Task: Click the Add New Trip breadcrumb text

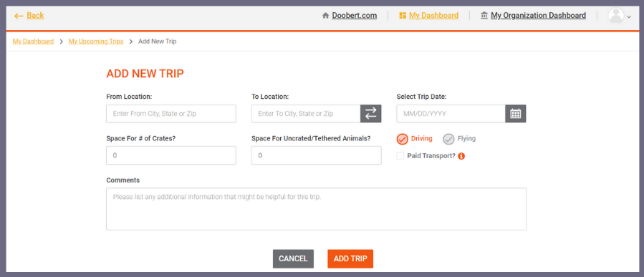Action: point(158,42)
